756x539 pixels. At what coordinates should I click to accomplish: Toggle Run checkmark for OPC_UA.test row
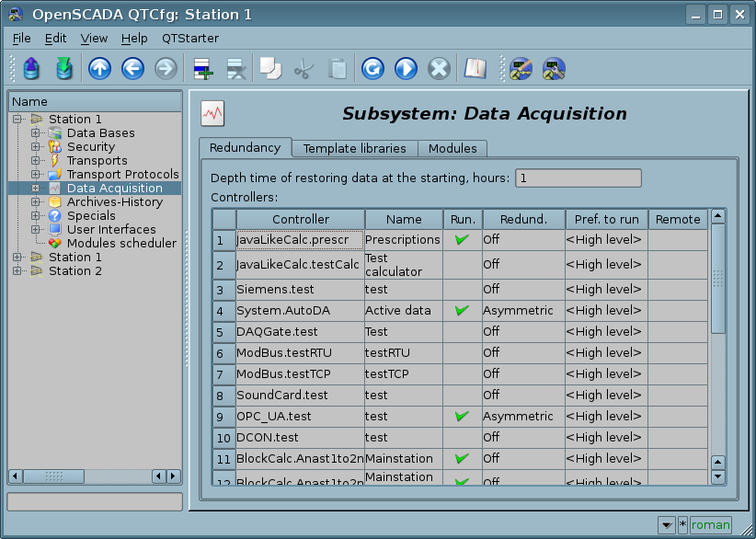pos(462,417)
